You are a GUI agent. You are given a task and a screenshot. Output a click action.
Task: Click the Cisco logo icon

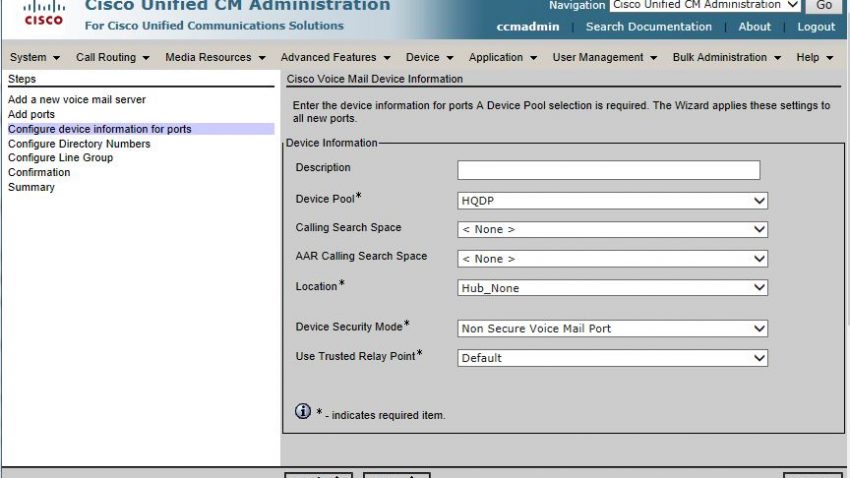(x=43, y=13)
